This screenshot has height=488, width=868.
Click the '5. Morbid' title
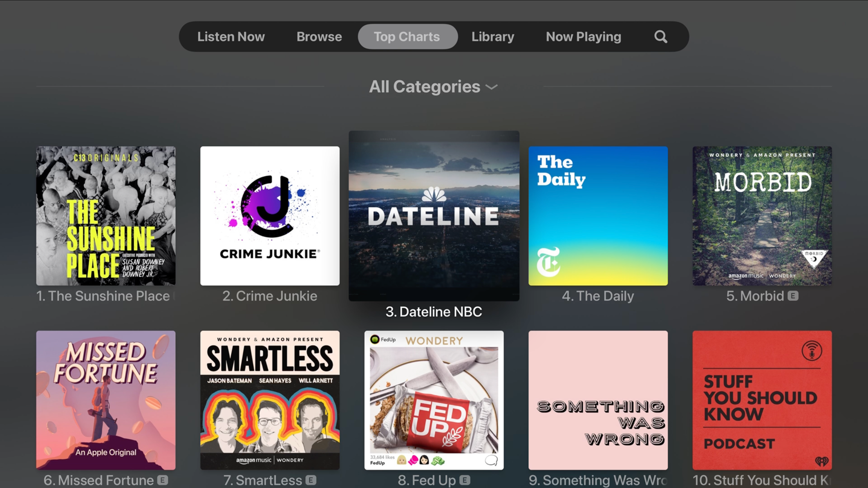point(755,296)
